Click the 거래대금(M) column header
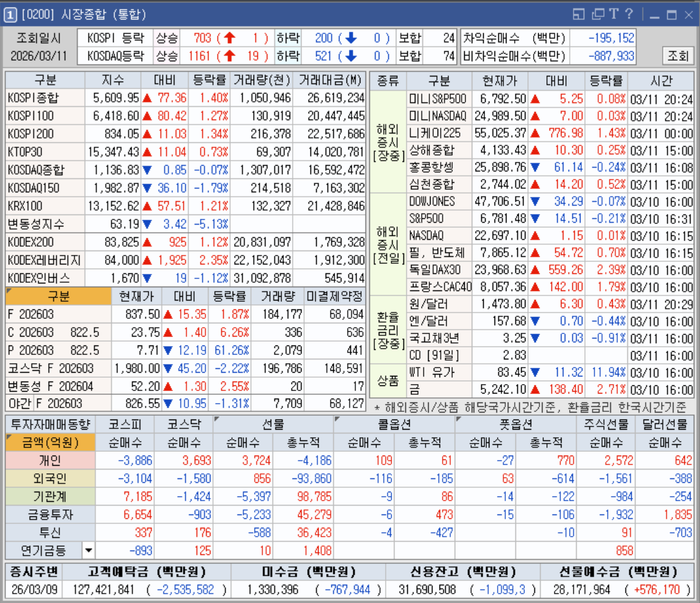The width and height of the screenshot is (700, 603). 330,80
